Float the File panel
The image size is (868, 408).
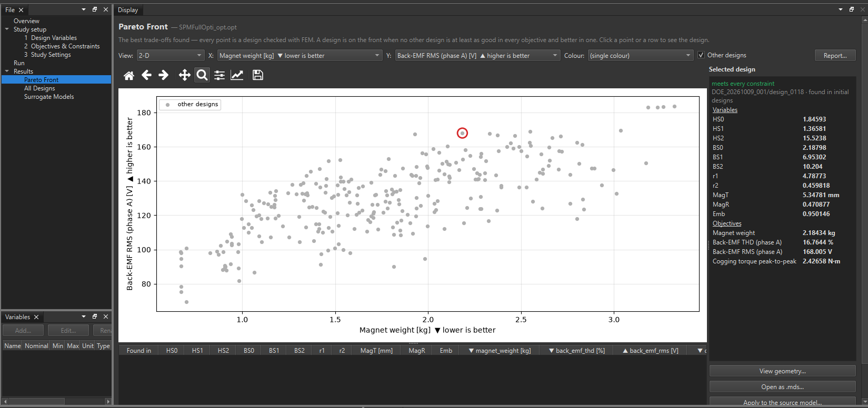click(95, 9)
